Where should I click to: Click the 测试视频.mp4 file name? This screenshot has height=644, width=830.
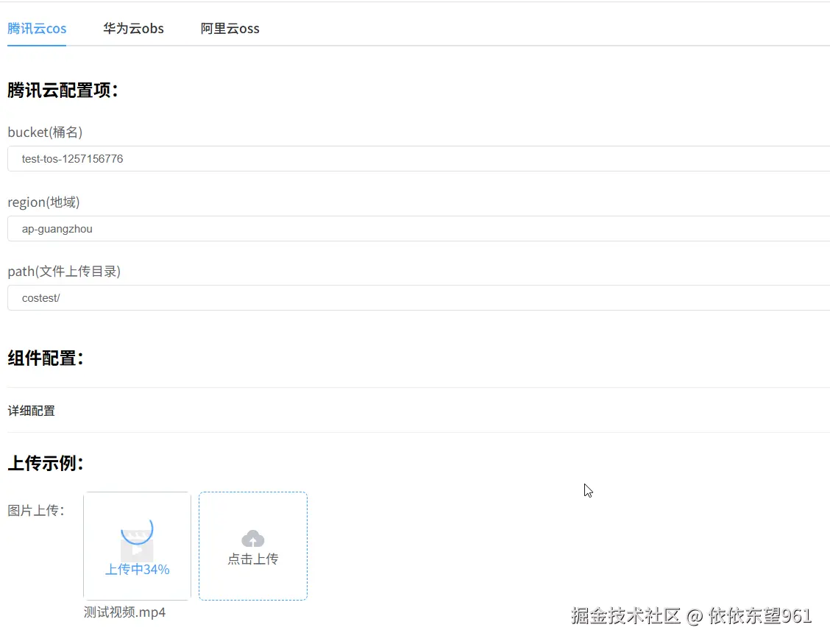(125, 612)
